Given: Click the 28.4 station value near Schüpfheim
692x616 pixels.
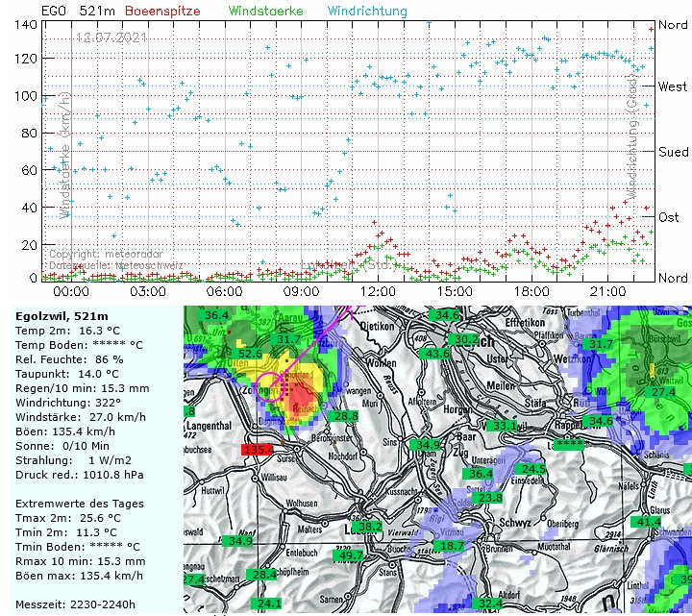Looking at the screenshot, I should [x=264, y=575].
